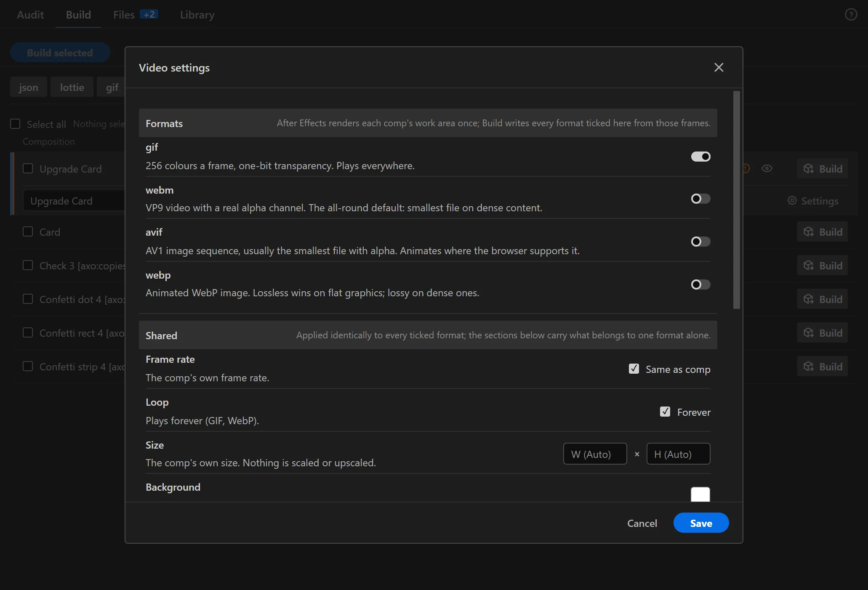The width and height of the screenshot is (868, 590).
Task: Tick the Upgrade Card row checkbox
Action: click(28, 168)
